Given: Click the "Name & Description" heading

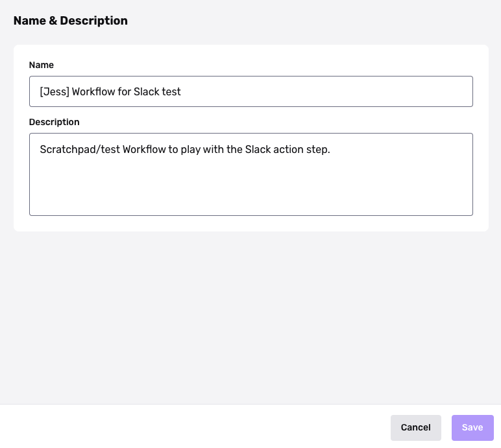Looking at the screenshot, I should coord(70,21).
